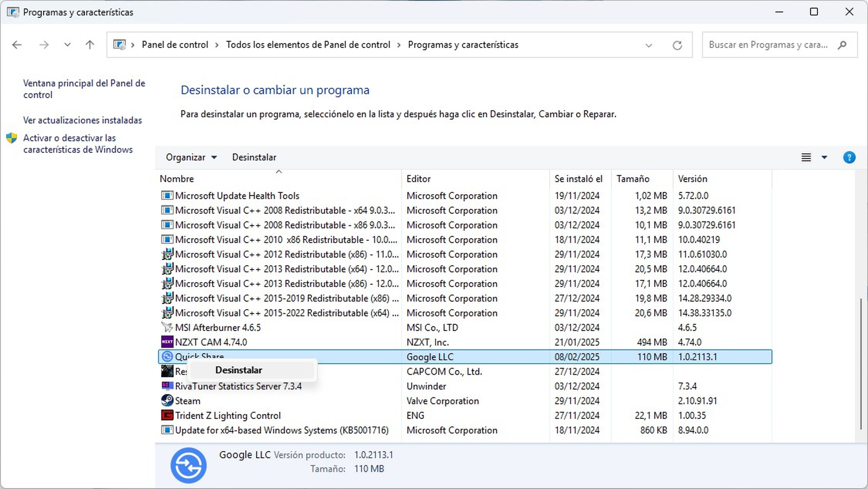Sort by the Se instaló el column
The image size is (868, 489).
tap(580, 179)
